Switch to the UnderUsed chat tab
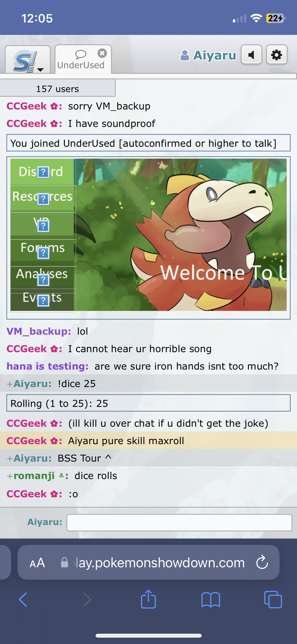Viewport: 297px width, 644px height. click(81, 60)
